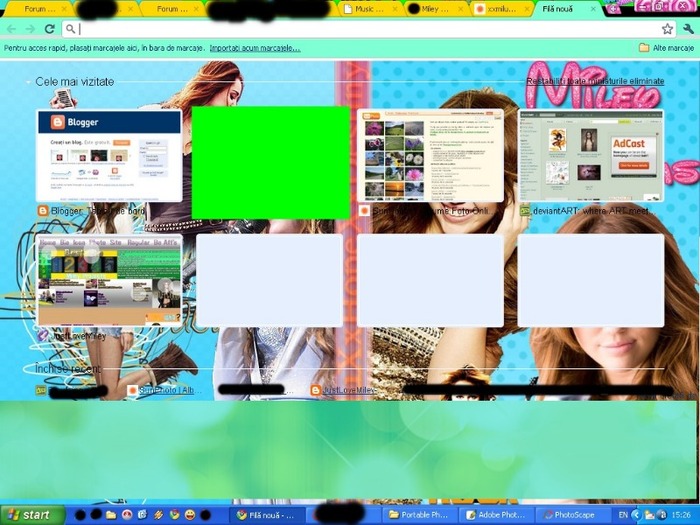Select the Filă nouă taskbar button

click(267, 515)
